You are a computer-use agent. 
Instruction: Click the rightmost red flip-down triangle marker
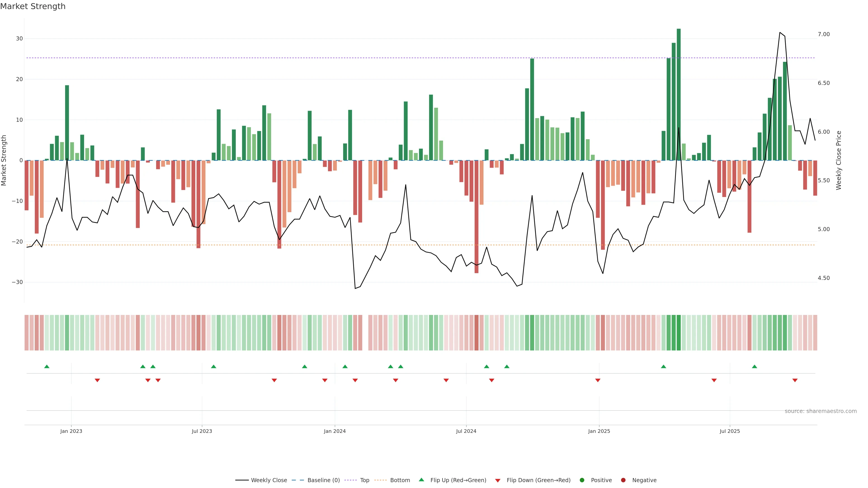795,380
